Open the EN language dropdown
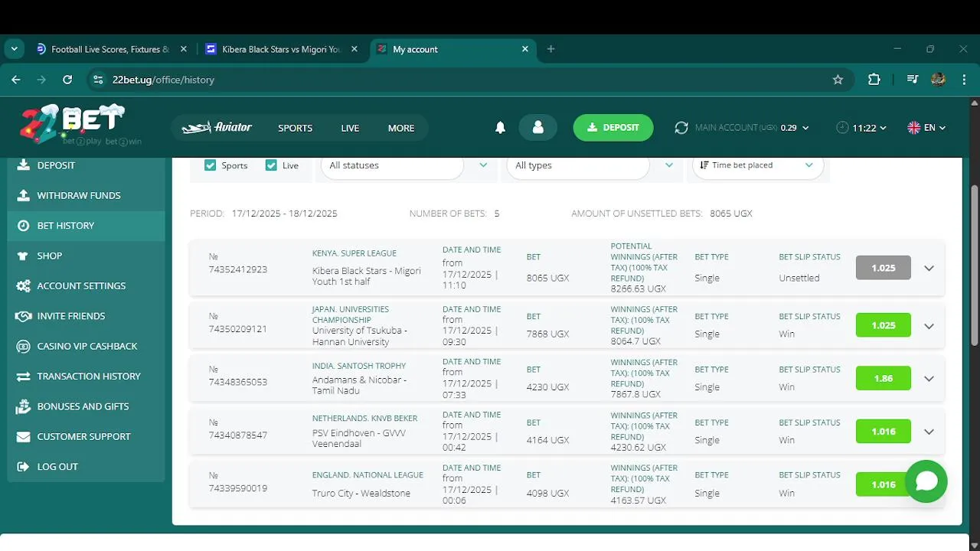This screenshot has width=980, height=551. (926, 128)
